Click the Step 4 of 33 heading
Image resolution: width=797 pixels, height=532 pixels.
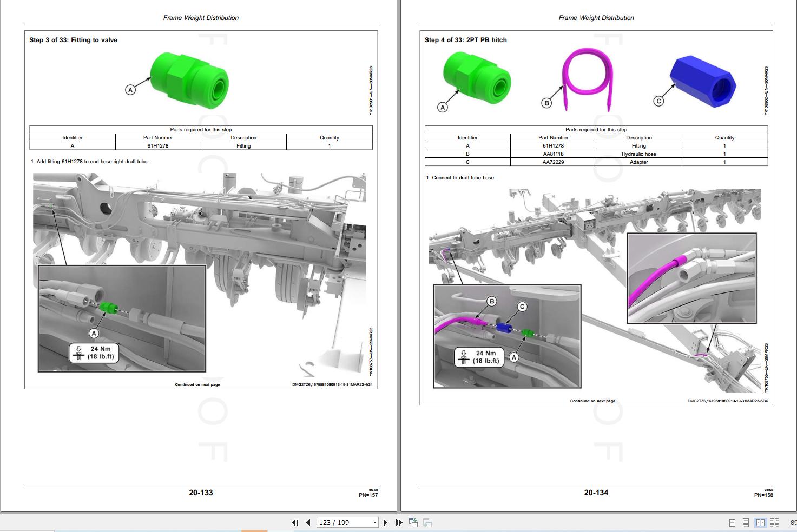tap(465, 40)
